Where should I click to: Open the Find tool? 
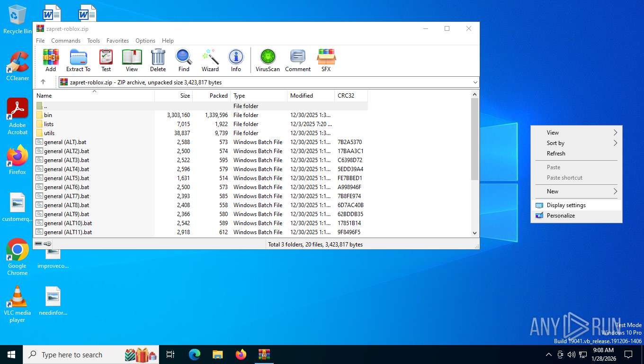point(184,60)
